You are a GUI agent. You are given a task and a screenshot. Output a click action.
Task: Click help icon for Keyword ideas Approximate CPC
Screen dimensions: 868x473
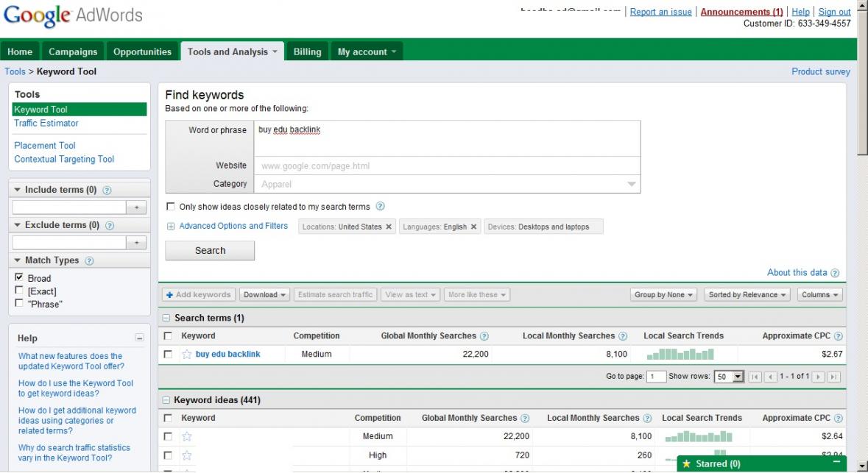click(x=838, y=419)
